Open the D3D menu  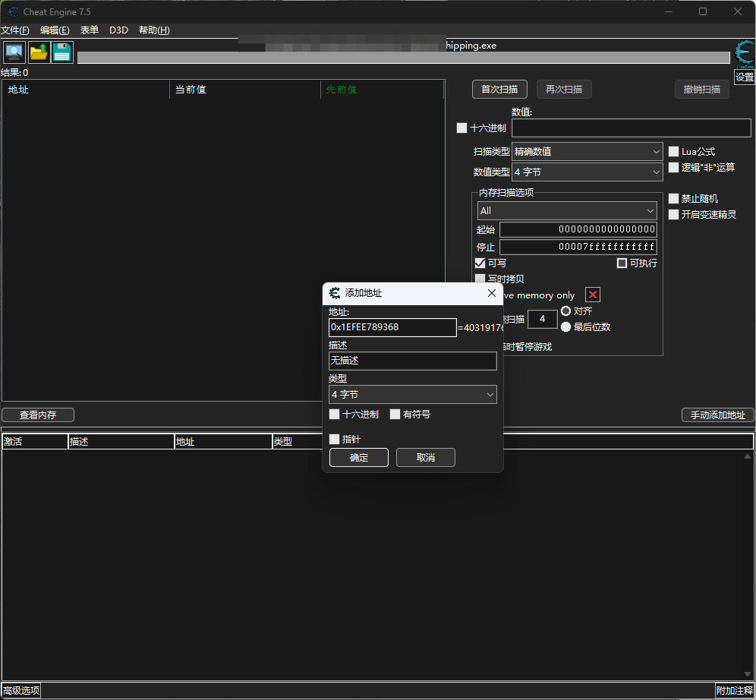coord(118,30)
